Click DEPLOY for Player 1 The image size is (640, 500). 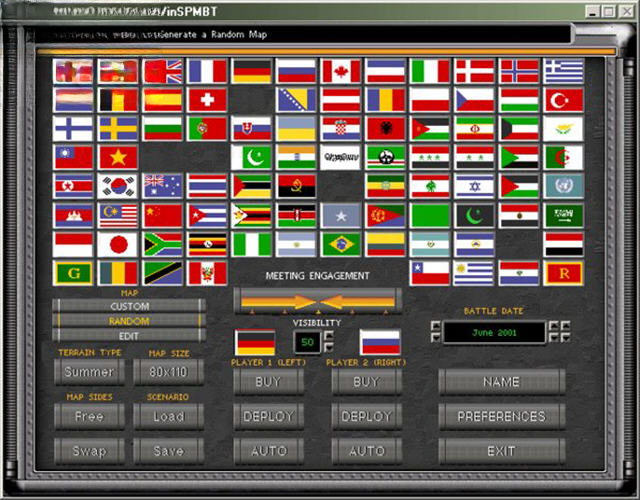(269, 416)
